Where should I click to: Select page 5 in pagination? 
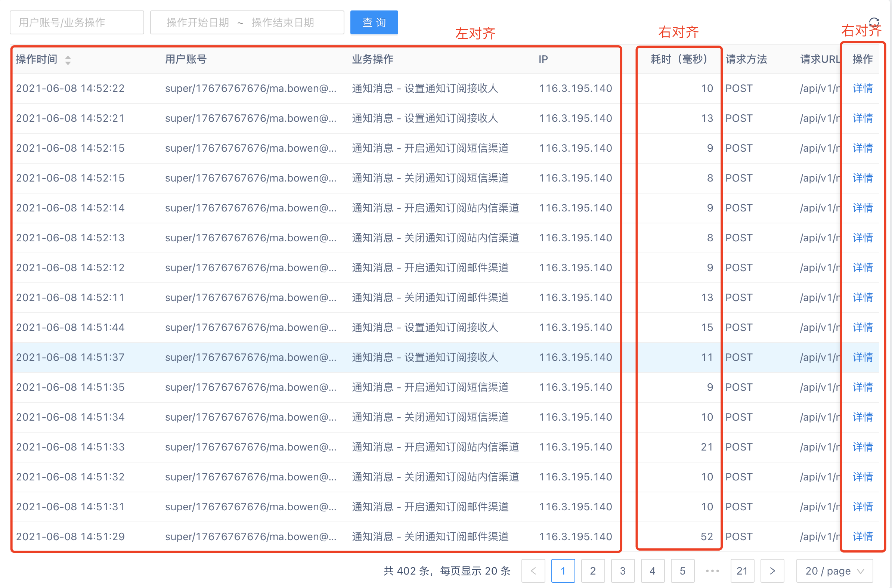click(682, 571)
